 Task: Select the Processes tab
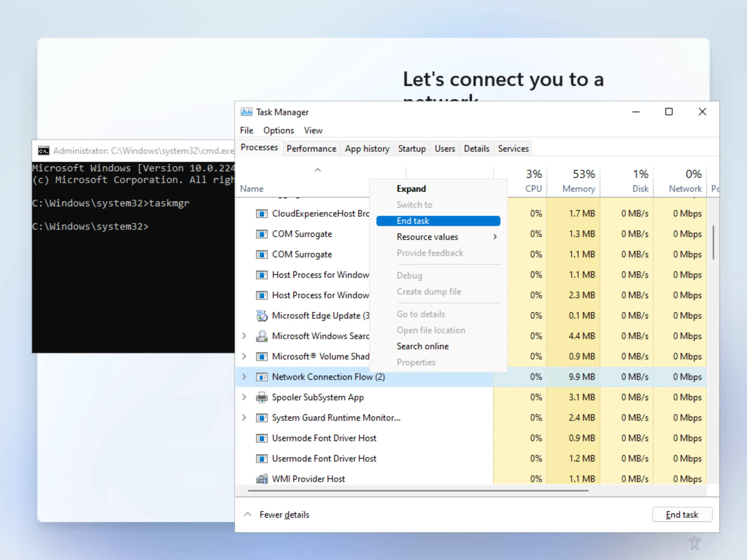[x=259, y=148]
